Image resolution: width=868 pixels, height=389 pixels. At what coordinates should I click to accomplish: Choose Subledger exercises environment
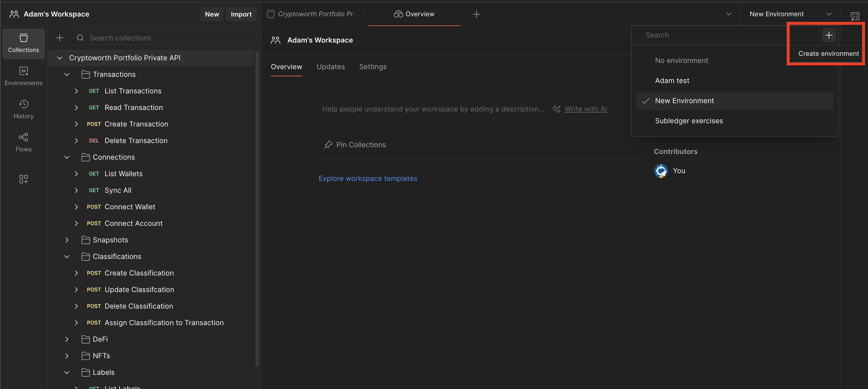[x=689, y=121]
